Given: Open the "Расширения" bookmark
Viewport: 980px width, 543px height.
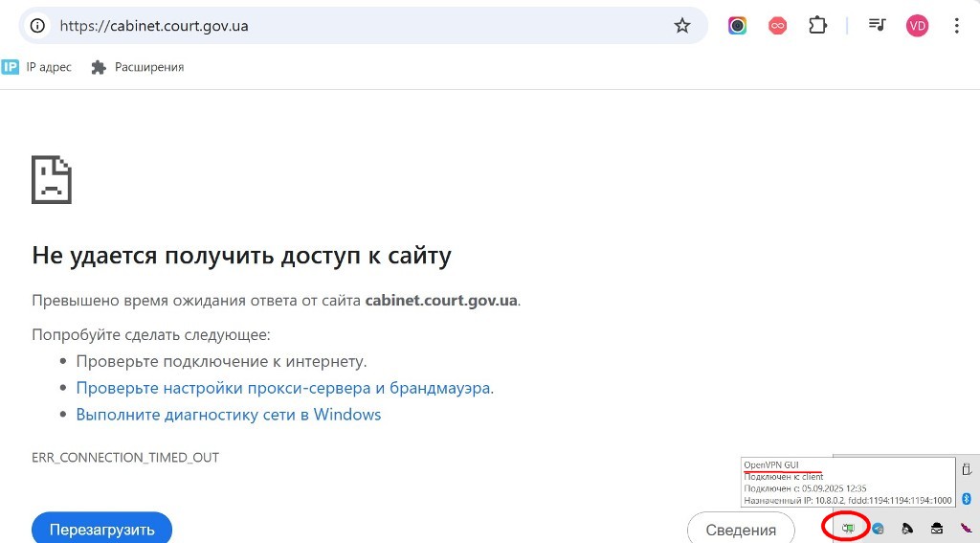Looking at the screenshot, I should (137, 67).
